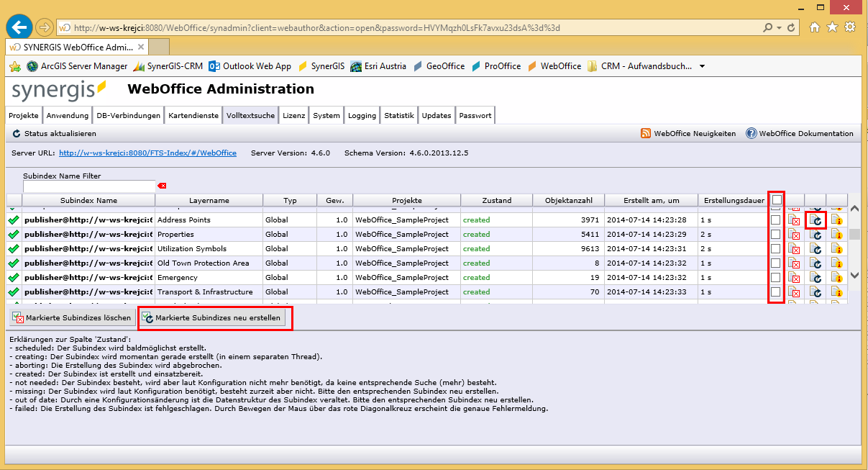The width and height of the screenshot is (868, 470).
Task: Open WebOffice Dokumentation help icon
Action: 749,133
